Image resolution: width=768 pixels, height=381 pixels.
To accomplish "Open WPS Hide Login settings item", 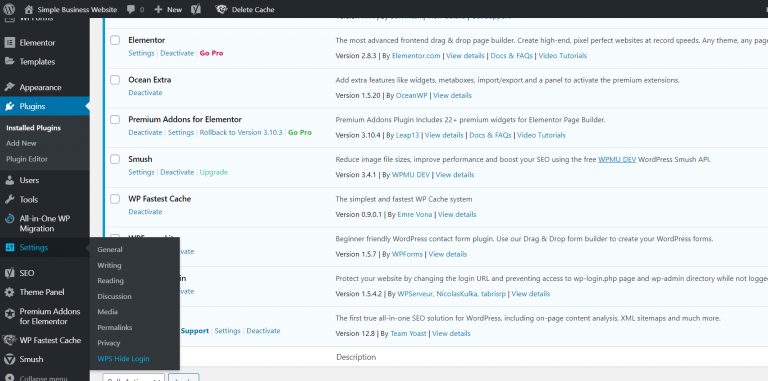I will pyautogui.click(x=123, y=358).
